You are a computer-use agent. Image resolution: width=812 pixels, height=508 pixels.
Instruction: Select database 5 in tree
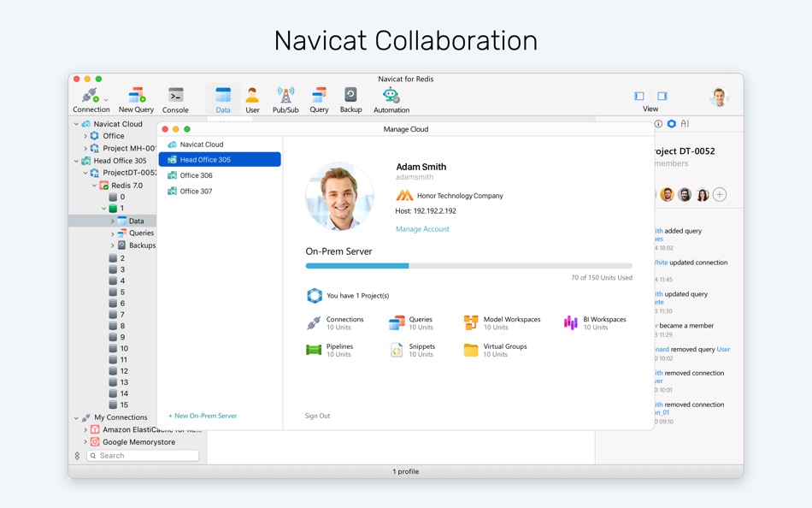(x=117, y=292)
